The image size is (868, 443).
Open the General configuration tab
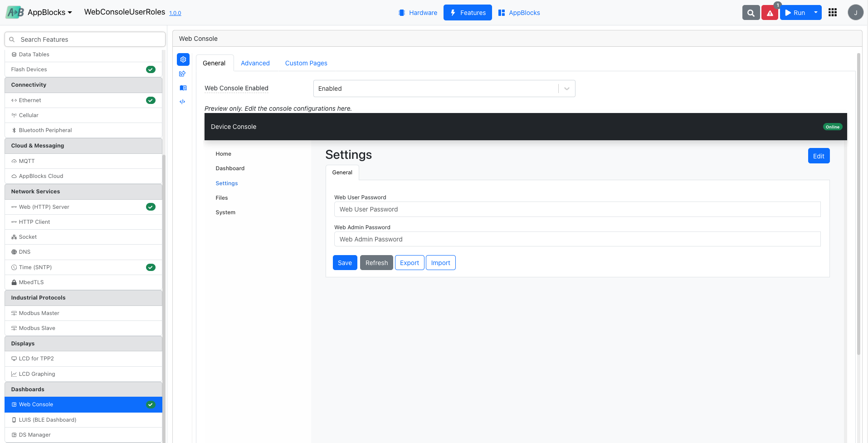[x=214, y=63]
